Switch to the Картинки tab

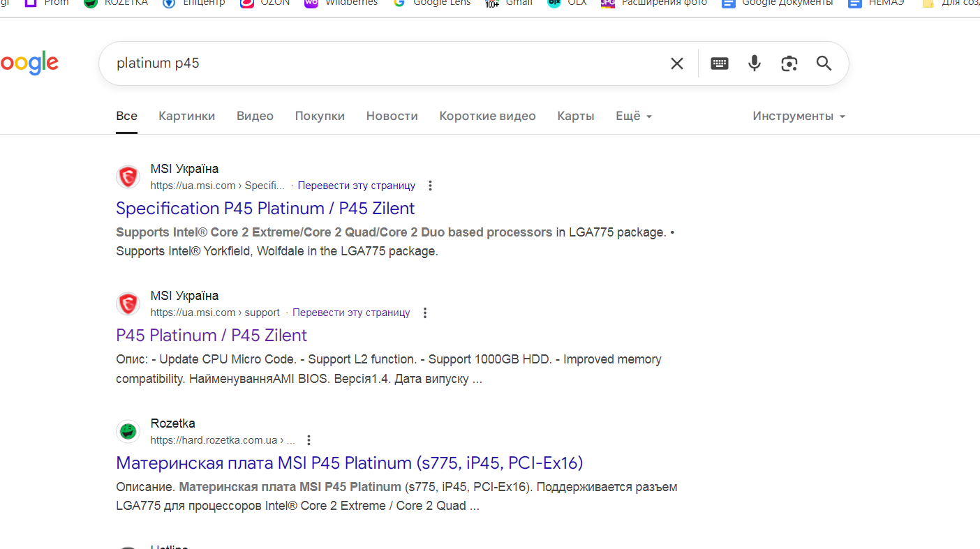tap(186, 116)
